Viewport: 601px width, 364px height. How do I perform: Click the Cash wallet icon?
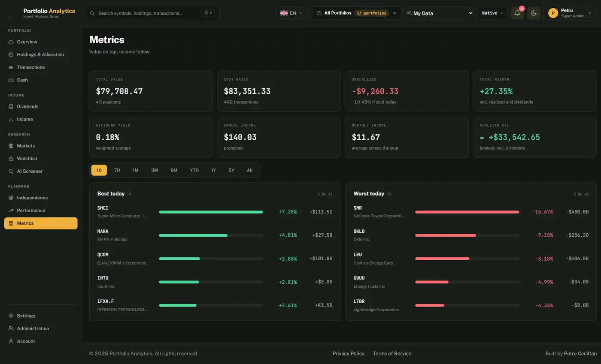click(11, 80)
